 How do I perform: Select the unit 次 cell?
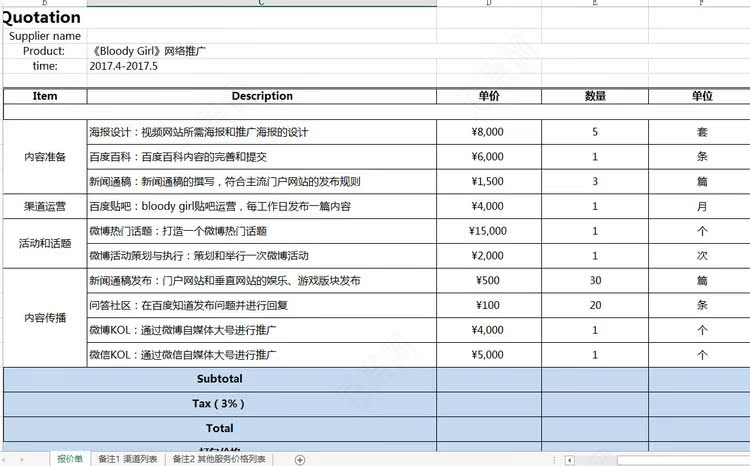(x=699, y=256)
